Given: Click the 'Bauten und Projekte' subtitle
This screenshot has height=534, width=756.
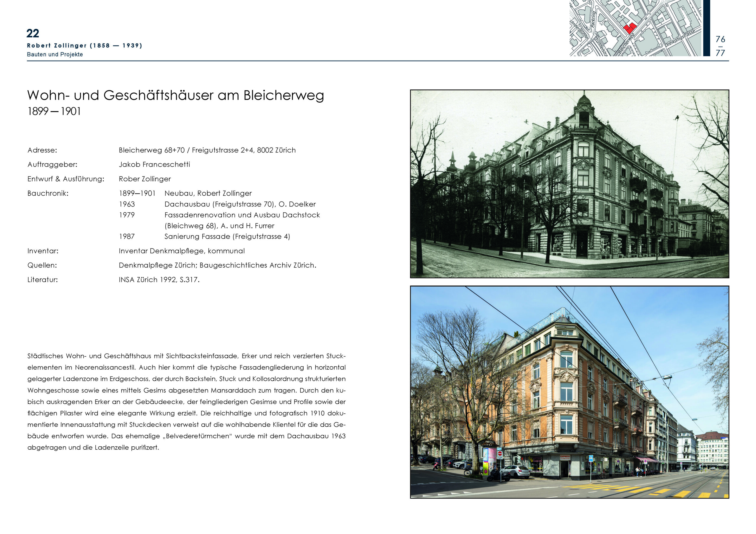Looking at the screenshot, I should [55, 54].
